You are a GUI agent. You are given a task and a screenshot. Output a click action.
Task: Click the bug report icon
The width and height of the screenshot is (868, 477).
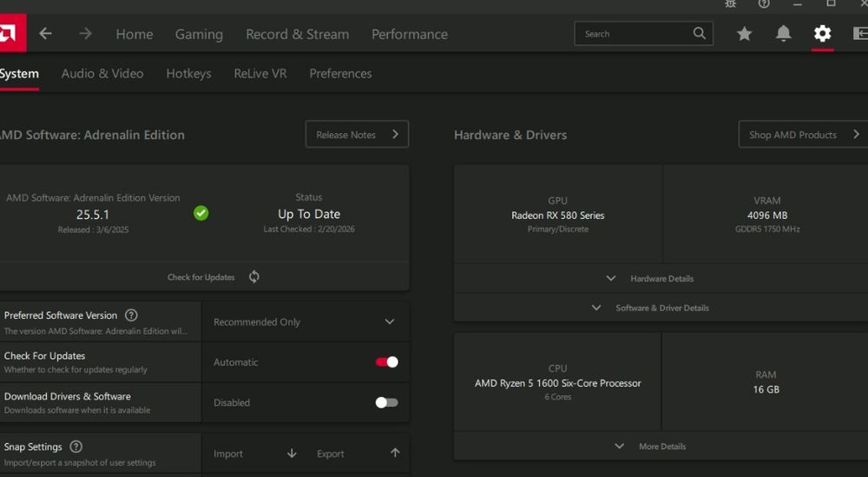[x=730, y=4]
